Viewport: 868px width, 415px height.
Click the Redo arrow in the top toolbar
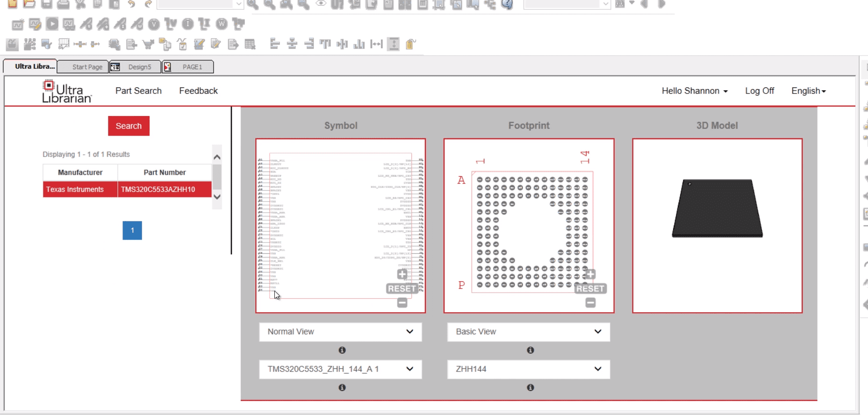click(148, 4)
